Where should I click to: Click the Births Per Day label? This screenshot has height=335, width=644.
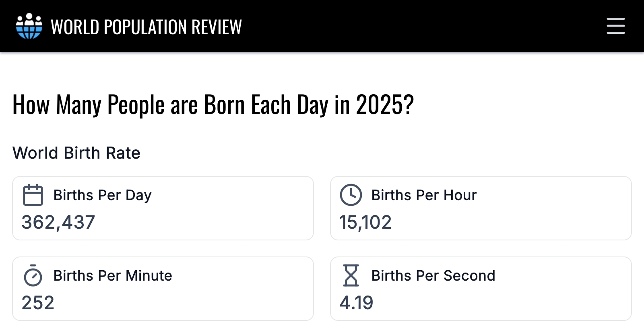pos(102,195)
